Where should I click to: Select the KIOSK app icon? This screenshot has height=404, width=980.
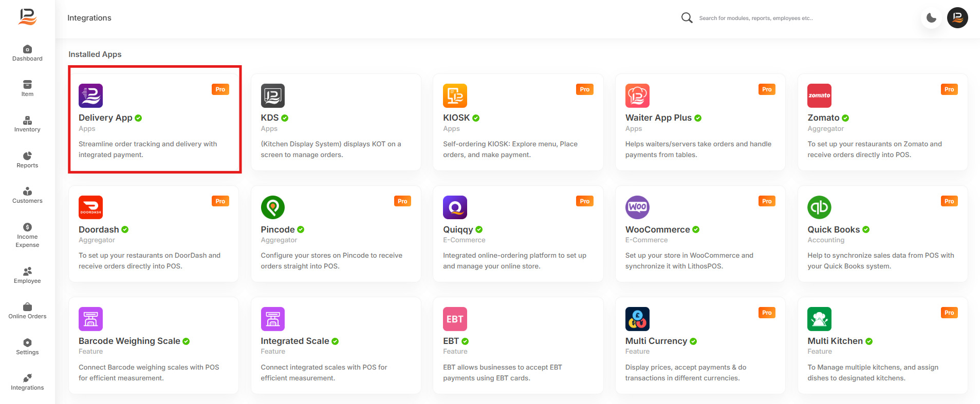tap(455, 95)
